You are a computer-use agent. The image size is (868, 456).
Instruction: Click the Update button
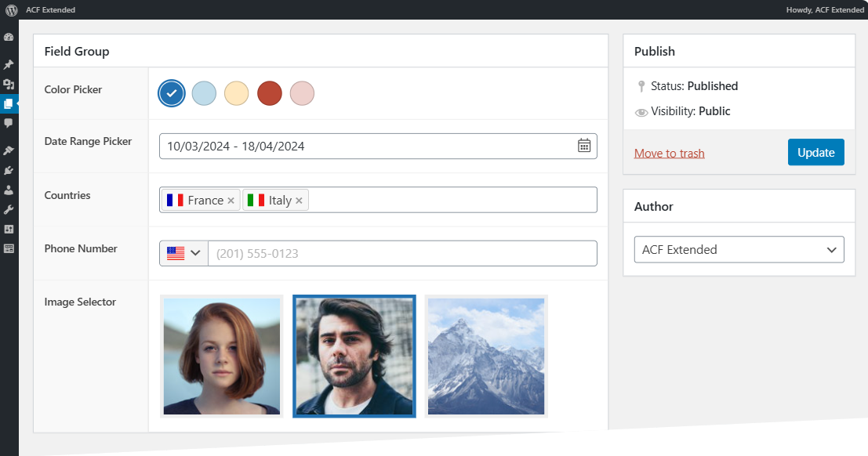pyautogui.click(x=816, y=152)
